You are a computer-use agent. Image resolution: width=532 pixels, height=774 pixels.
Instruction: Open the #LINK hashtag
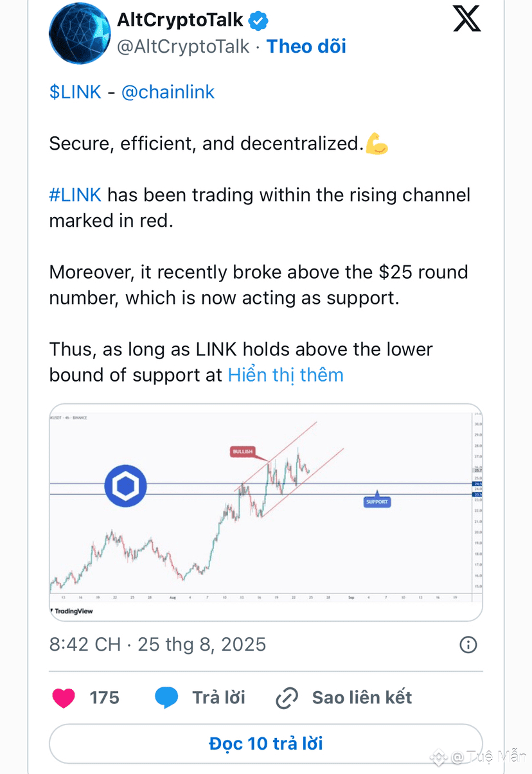click(x=75, y=195)
